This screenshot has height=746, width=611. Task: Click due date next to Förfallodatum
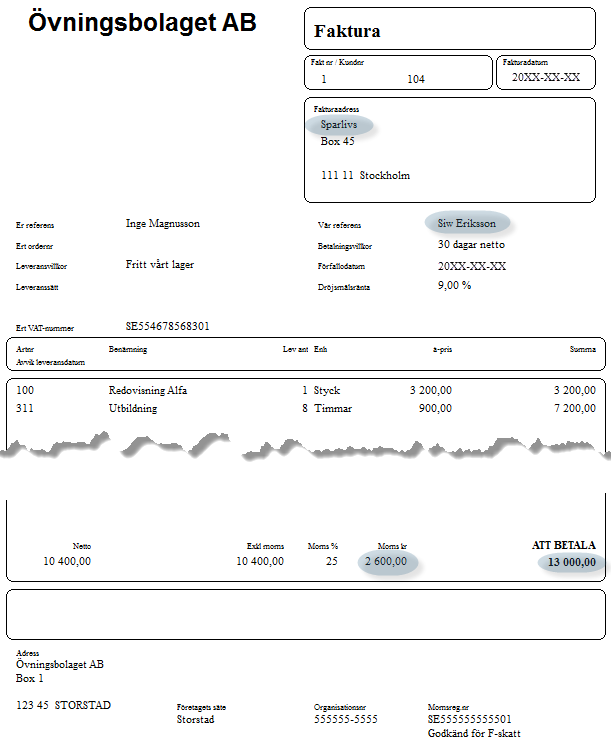472,266
